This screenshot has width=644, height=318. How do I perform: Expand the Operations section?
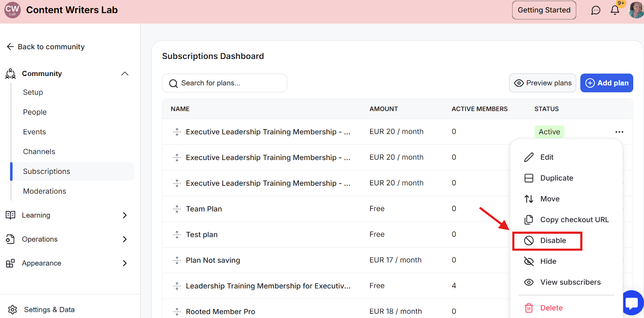click(x=125, y=239)
